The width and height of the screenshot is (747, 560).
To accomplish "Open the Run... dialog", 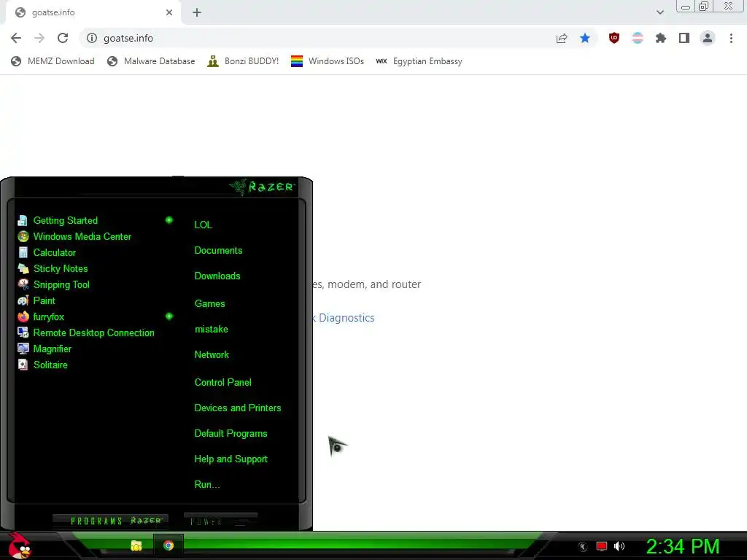I will pyautogui.click(x=206, y=485).
